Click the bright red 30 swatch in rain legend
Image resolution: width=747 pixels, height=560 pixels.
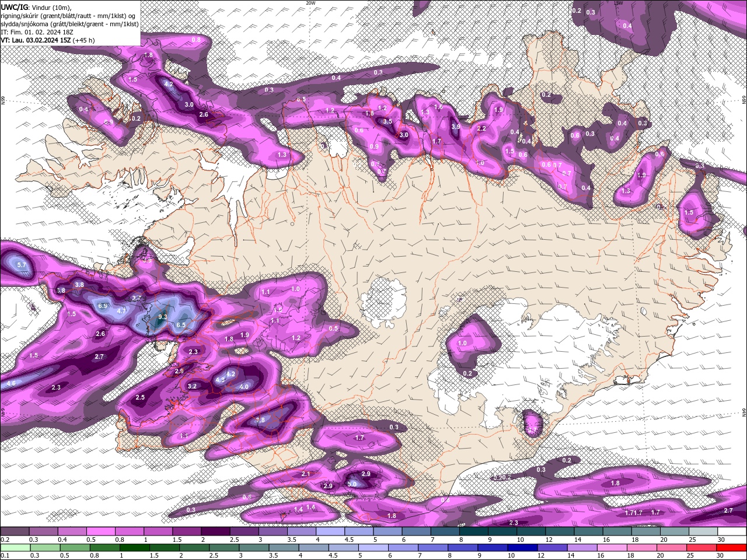tap(732, 547)
